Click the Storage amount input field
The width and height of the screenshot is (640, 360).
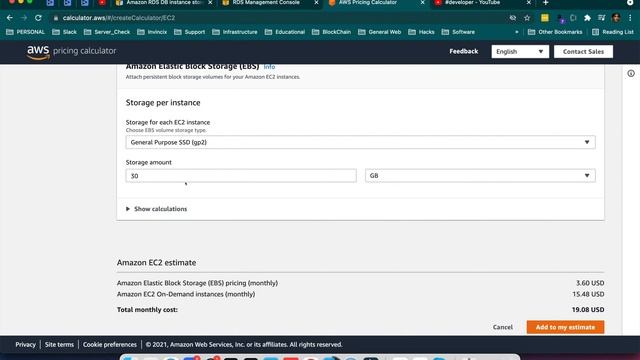(x=241, y=176)
